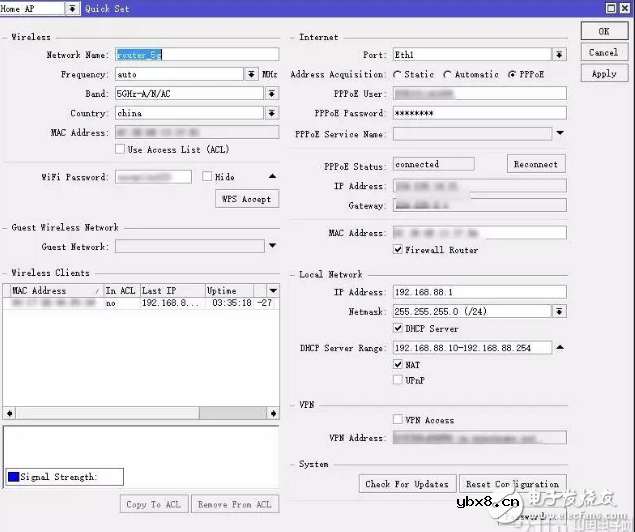This screenshot has height=532, width=635.
Task: Enable the VPN Access checkbox
Action: [x=398, y=419]
